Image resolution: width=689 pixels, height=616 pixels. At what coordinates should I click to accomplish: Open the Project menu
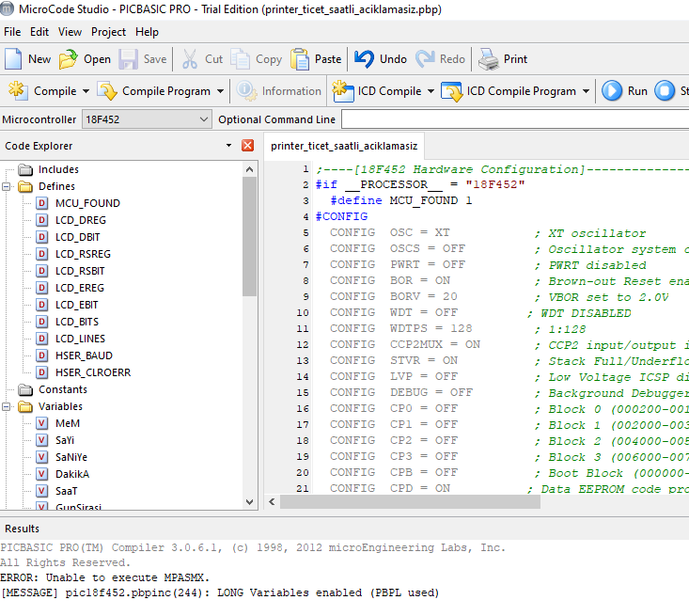(108, 32)
